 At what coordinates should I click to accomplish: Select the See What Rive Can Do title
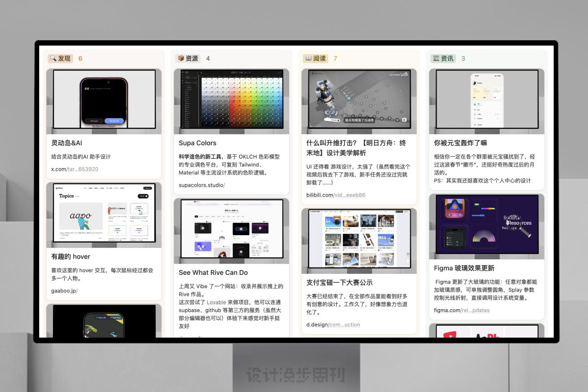pos(213,272)
